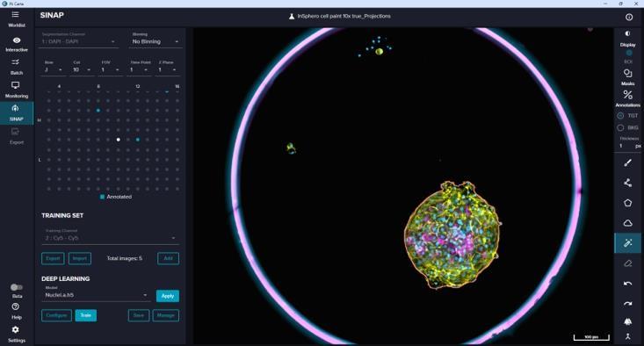Click the Manage models button
Image resolution: width=644 pixels, height=346 pixels.
coord(166,315)
